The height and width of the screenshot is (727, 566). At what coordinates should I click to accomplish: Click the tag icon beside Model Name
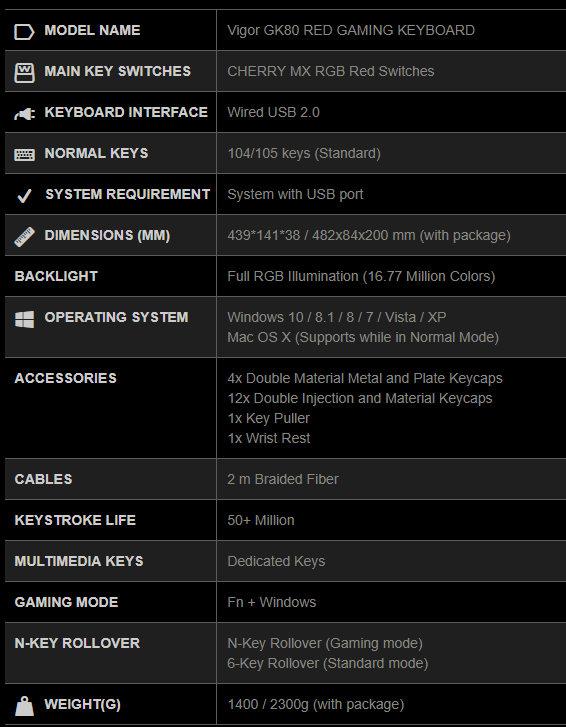click(x=24, y=32)
